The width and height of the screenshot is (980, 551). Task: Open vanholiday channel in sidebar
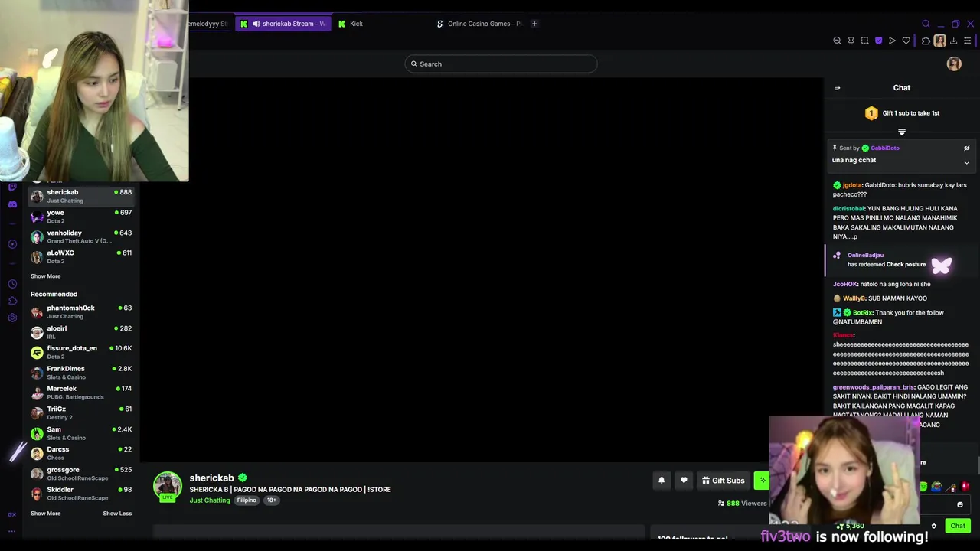tap(81, 236)
